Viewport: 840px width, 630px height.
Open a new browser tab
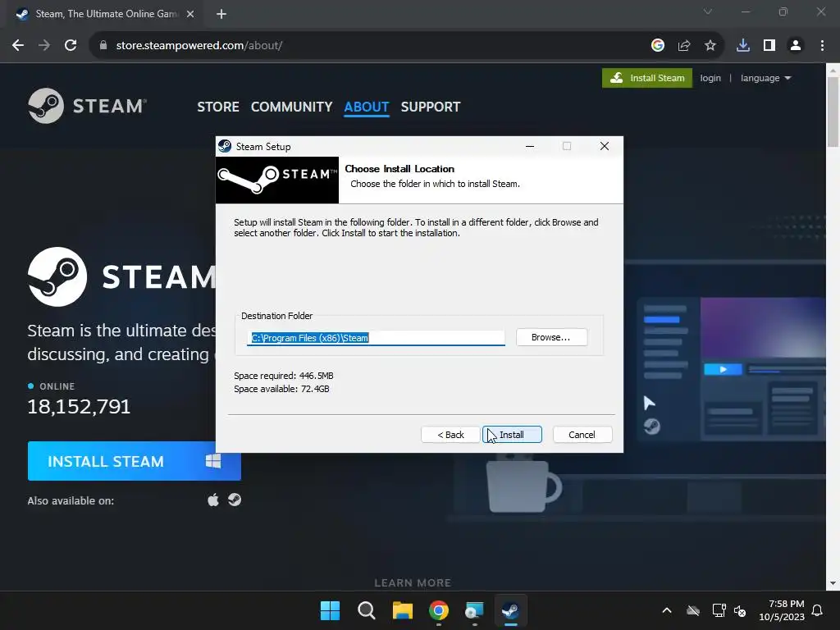tap(221, 14)
